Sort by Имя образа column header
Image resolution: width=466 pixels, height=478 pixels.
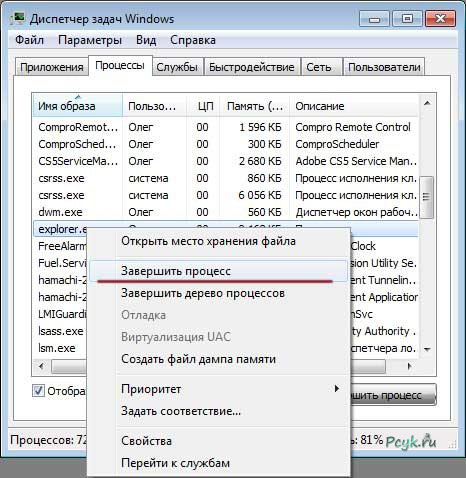tap(78, 106)
